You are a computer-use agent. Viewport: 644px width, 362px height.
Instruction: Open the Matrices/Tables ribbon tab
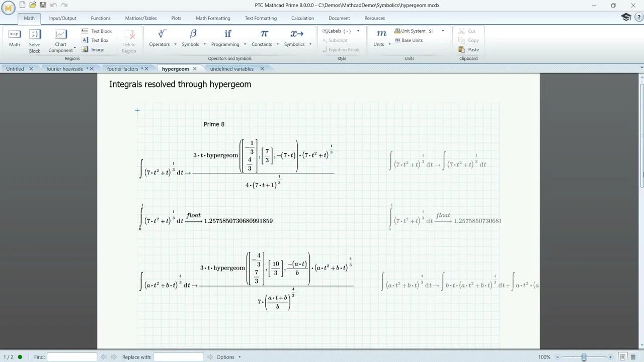140,18
